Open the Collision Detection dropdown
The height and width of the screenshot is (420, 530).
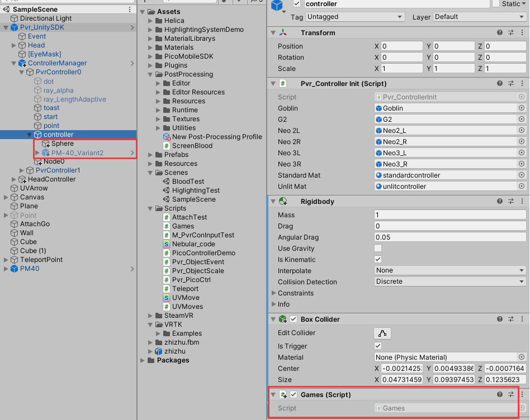[450, 281]
